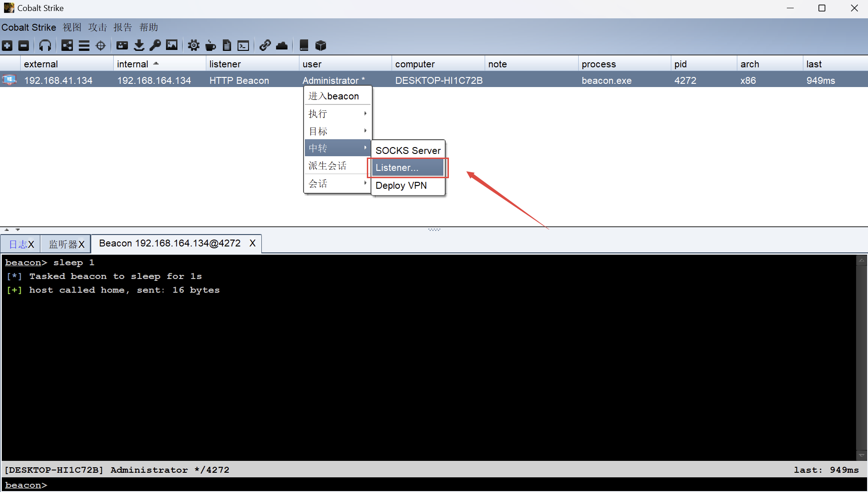868x492 pixels.
Task: Open the Cobalt Strike menu
Action: pyautogui.click(x=28, y=27)
